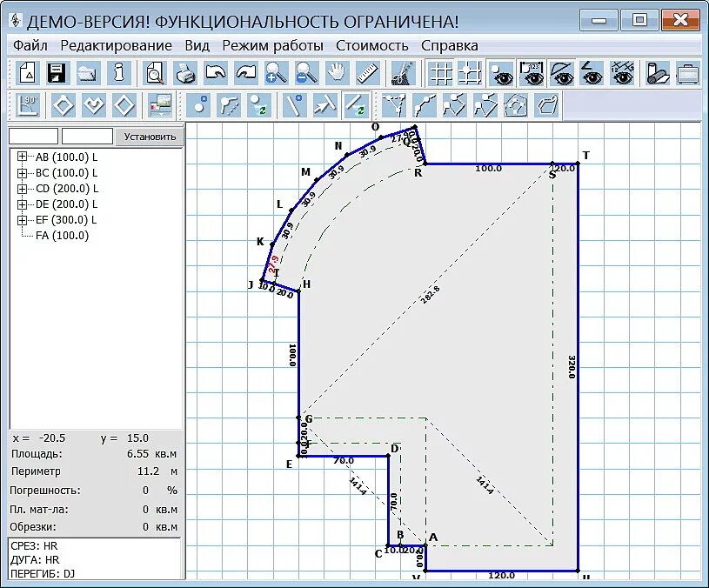This screenshot has width=709, height=588.
Task: Toggle the grid display
Action: pyautogui.click(x=440, y=72)
